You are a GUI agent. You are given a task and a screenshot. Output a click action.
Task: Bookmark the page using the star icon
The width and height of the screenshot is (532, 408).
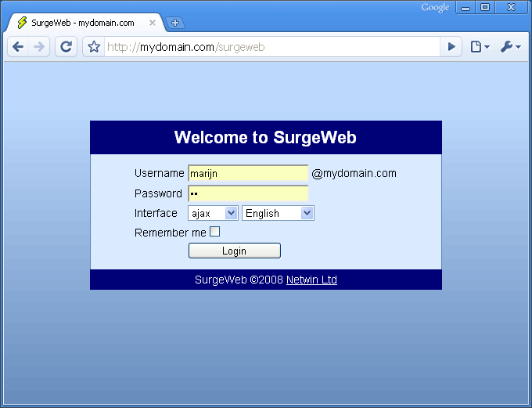(94, 47)
